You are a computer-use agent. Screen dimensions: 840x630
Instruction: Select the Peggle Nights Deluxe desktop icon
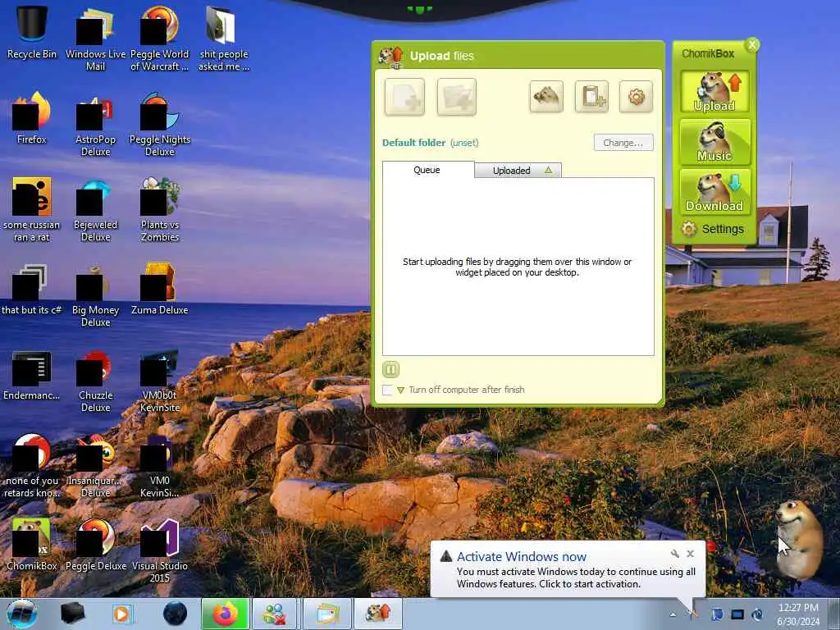(x=160, y=125)
